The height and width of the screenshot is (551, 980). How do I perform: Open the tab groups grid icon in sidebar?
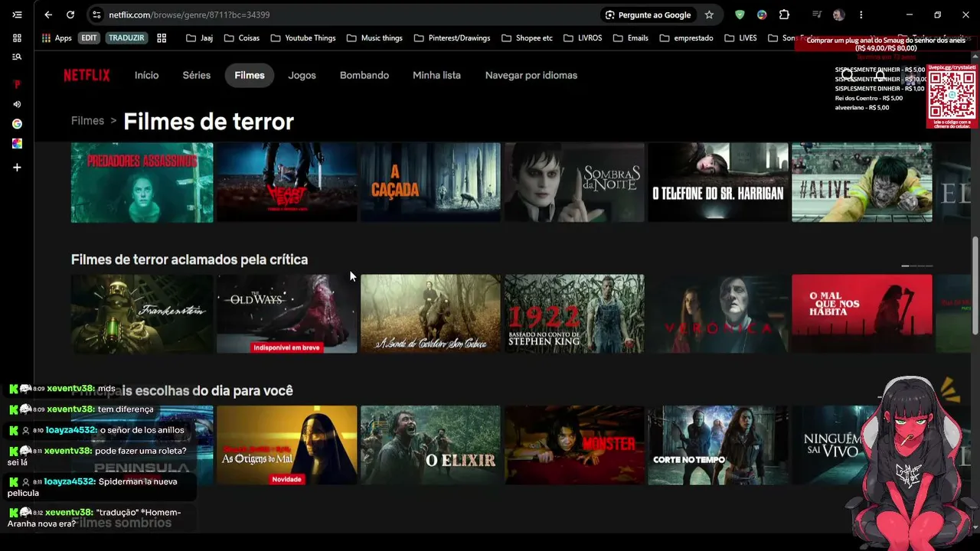17,37
